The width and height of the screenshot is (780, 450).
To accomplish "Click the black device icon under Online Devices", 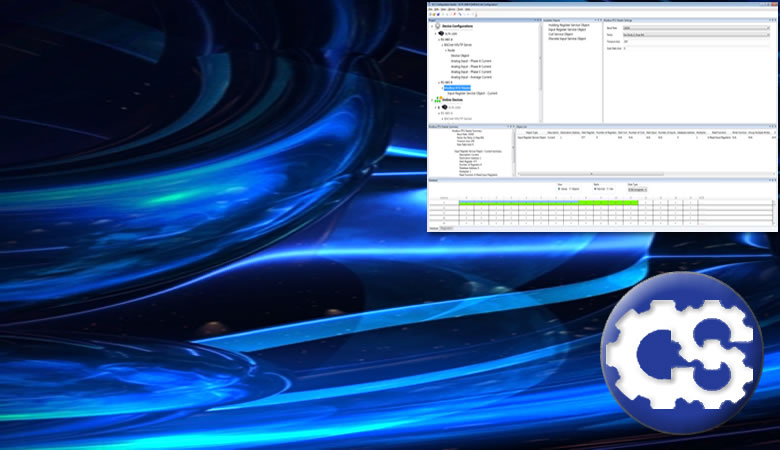I will click(445, 106).
